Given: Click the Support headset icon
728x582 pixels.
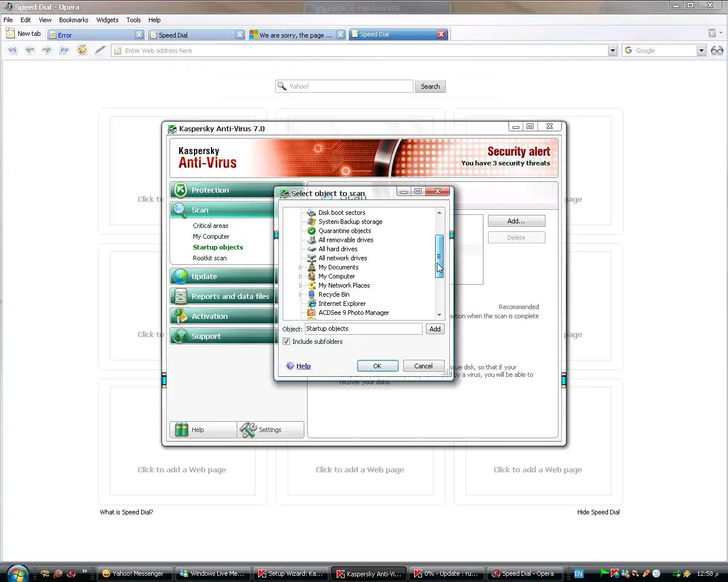Looking at the screenshot, I should (181, 336).
